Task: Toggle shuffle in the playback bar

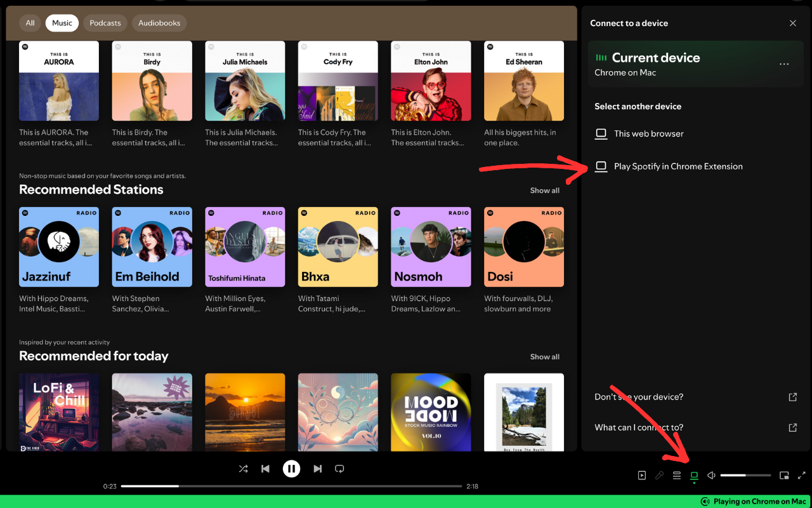Action: pos(243,469)
